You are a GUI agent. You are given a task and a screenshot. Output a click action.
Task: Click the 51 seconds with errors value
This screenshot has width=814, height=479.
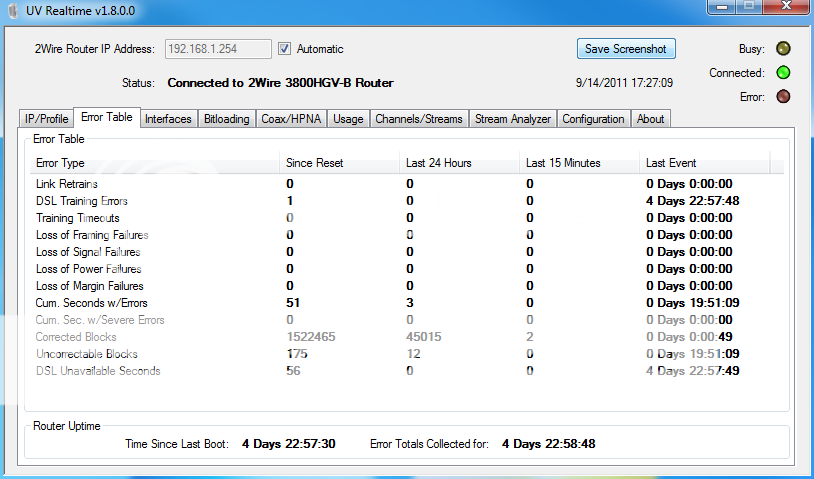pyautogui.click(x=293, y=303)
